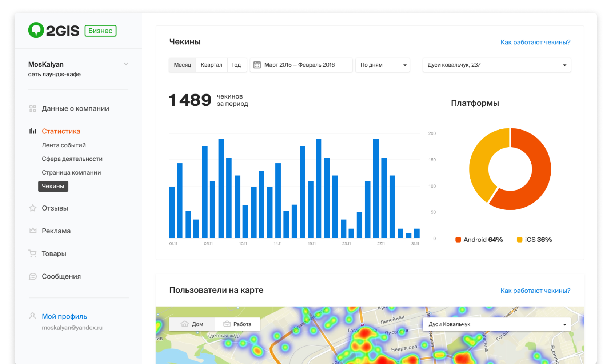Click the briefcase icon on Работа button
Viewport: 611px width, 364px height.
coord(227,324)
